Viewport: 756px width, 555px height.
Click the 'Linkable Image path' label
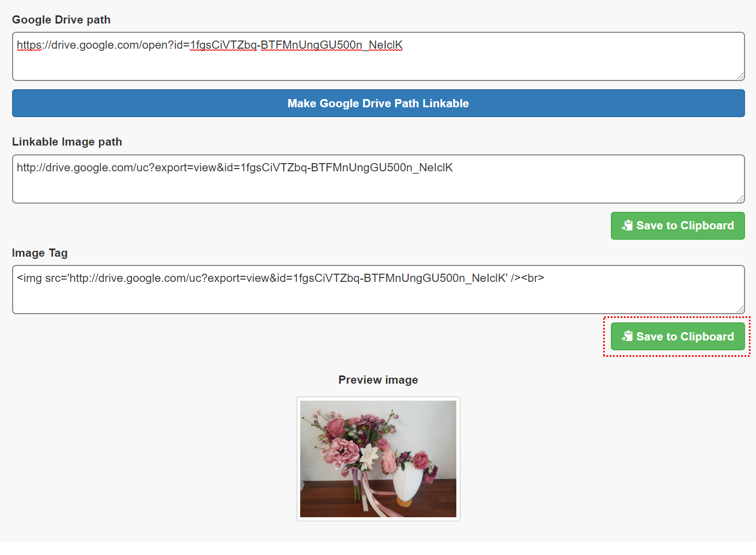point(67,142)
